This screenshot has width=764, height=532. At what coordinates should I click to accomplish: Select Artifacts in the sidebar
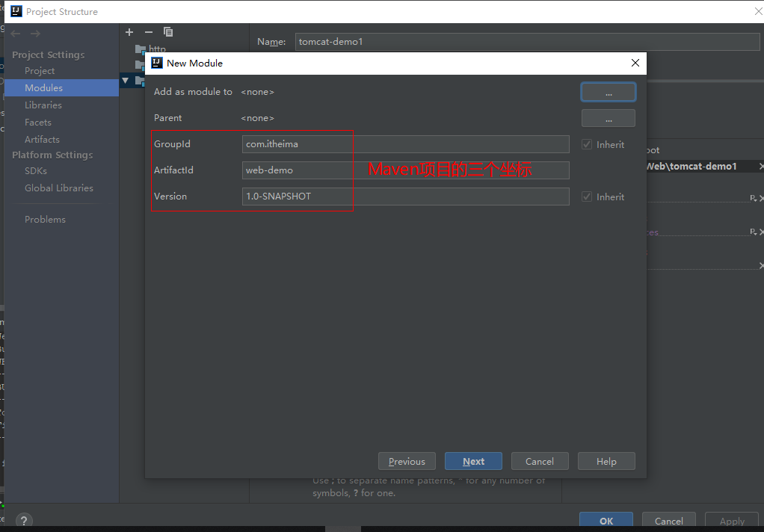click(42, 140)
